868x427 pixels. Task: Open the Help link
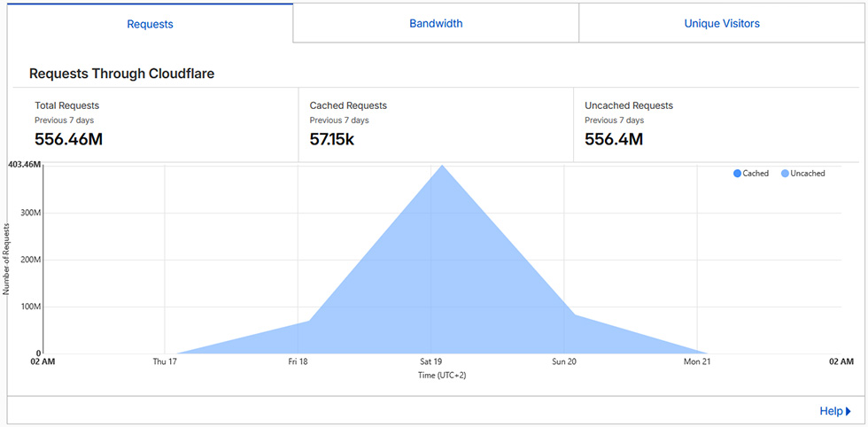(x=831, y=411)
